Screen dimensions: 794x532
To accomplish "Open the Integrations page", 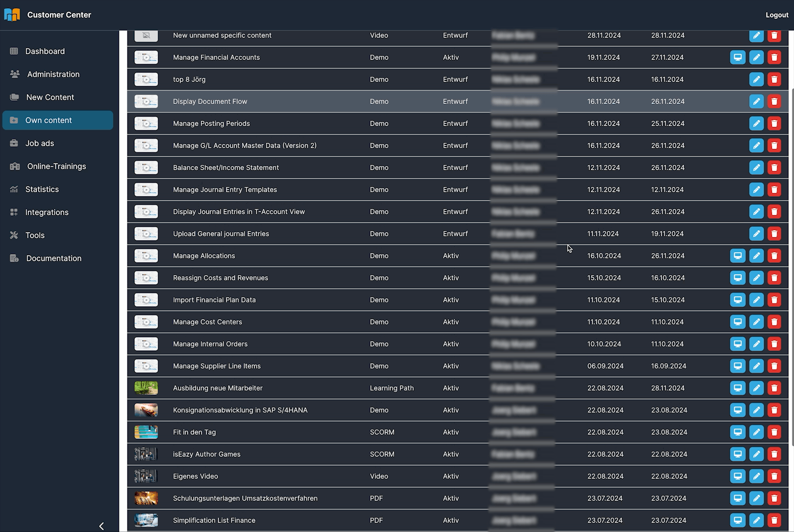I will pyautogui.click(x=47, y=212).
